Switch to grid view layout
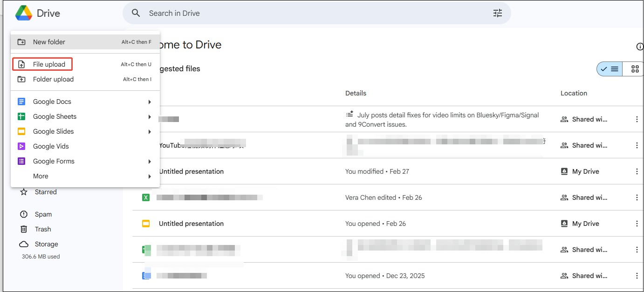Image resolution: width=644 pixels, height=292 pixels. click(x=634, y=68)
